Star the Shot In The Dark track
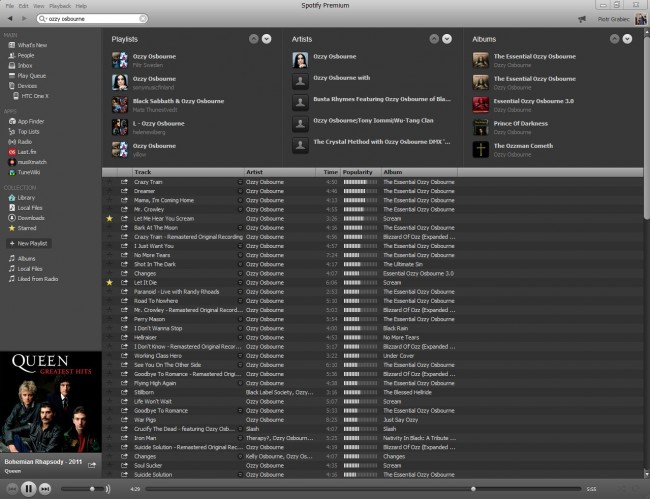Screen dimensions: 650x499 [x=109, y=264]
